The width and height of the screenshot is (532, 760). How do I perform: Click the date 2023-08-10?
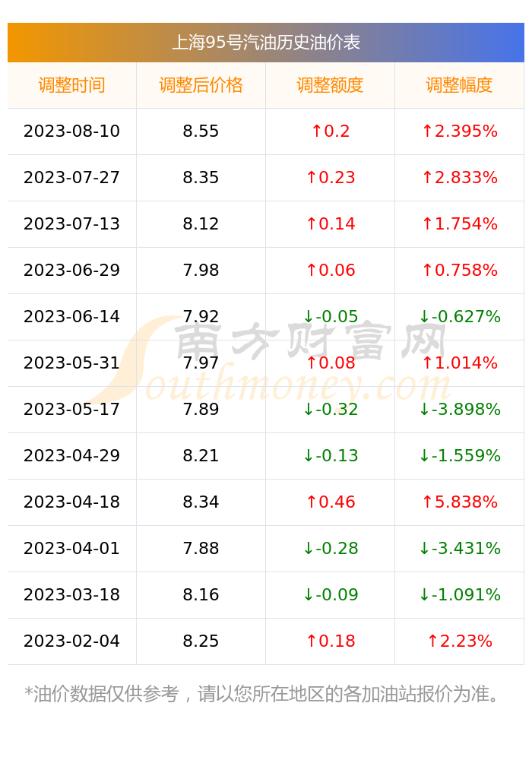[71, 131]
